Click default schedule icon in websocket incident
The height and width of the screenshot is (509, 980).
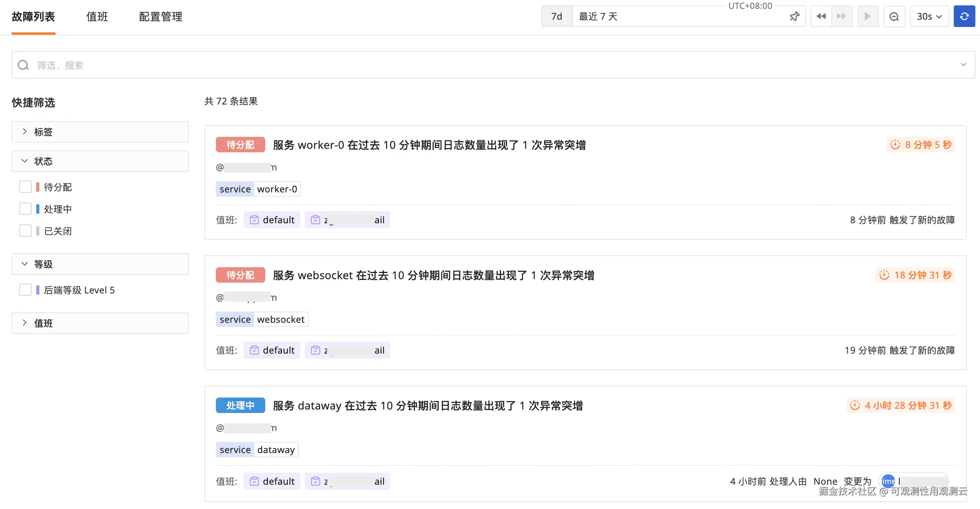(254, 350)
